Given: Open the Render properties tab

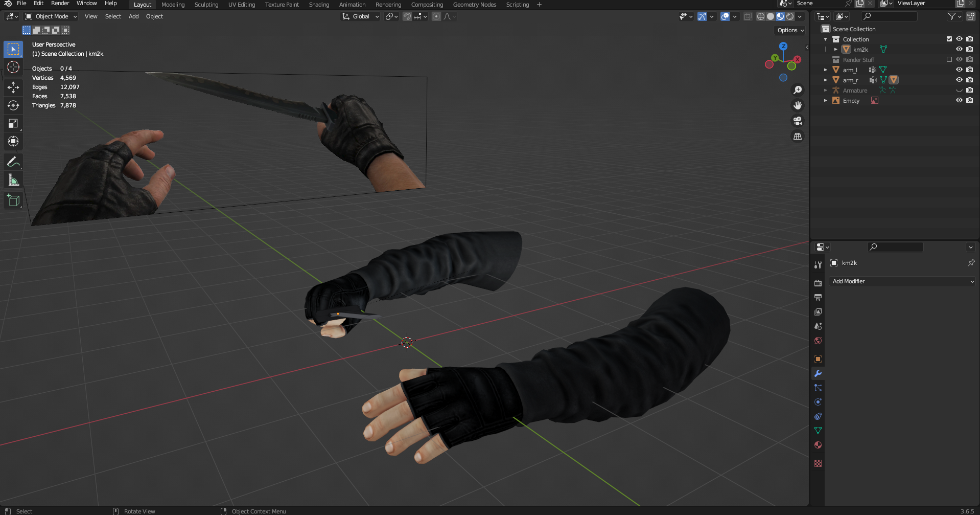Looking at the screenshot, I should pyautogui.click(x=818, y=283).
